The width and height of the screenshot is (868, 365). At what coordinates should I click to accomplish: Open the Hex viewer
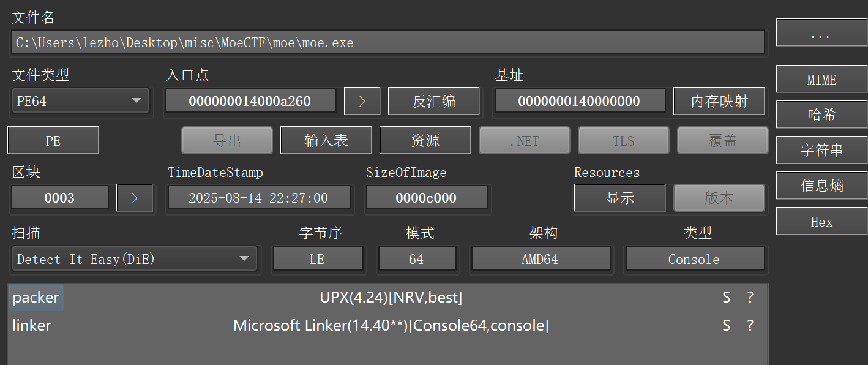[x=821, y=220]
